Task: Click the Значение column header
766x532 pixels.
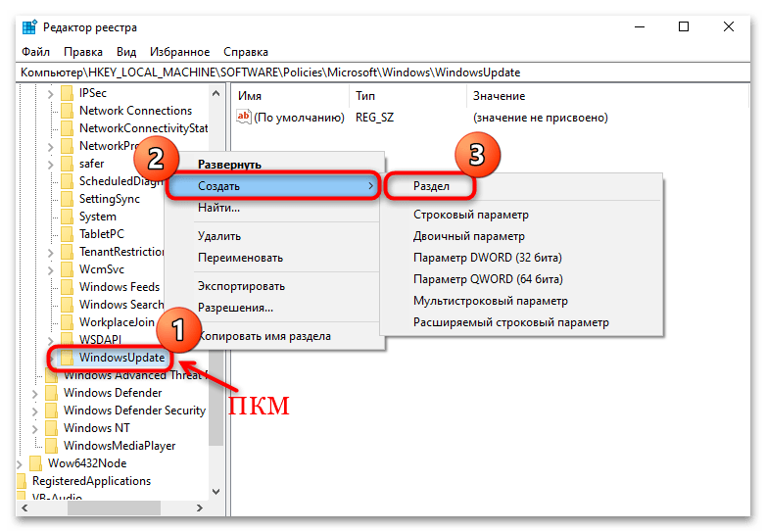Action: click(x=607, y=96)
